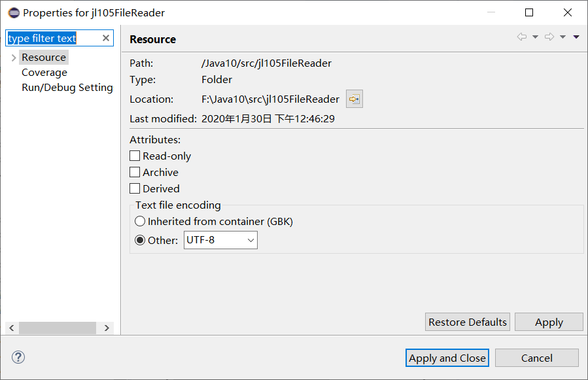Click the right arrow of the horizontal scrollbar
Viewport: 588px width, 380px height.
pyautogui.click(x=106, y=328)
